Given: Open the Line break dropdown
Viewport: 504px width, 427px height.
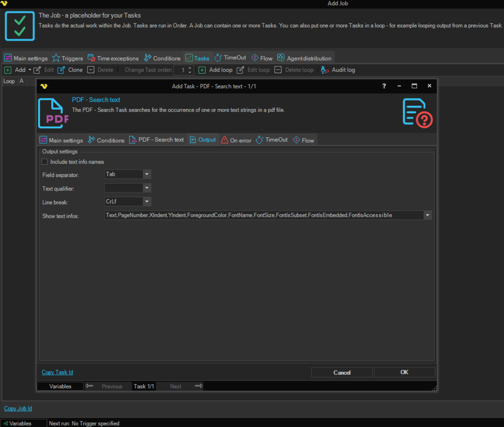Looking at the screenshot, I should pos(147,201).
